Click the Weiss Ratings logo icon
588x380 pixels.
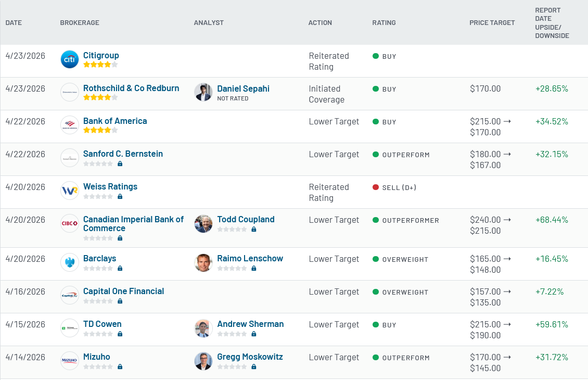pos(70,191)
